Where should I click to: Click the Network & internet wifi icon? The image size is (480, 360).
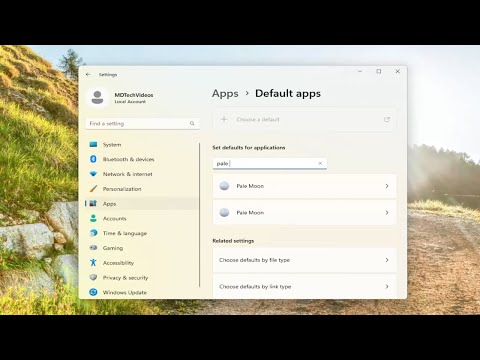click(x=93, y=174)
